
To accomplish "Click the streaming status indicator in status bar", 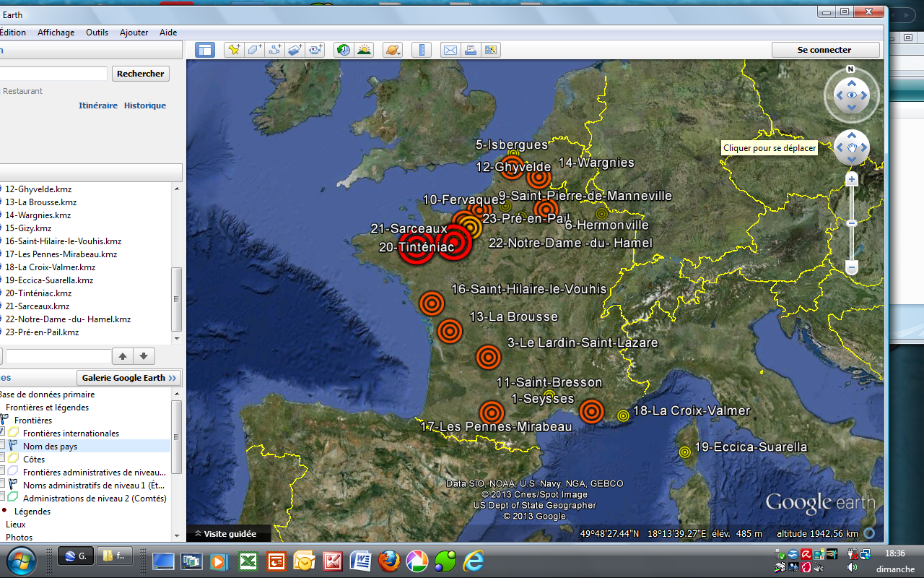I will (x=871, y=533).
